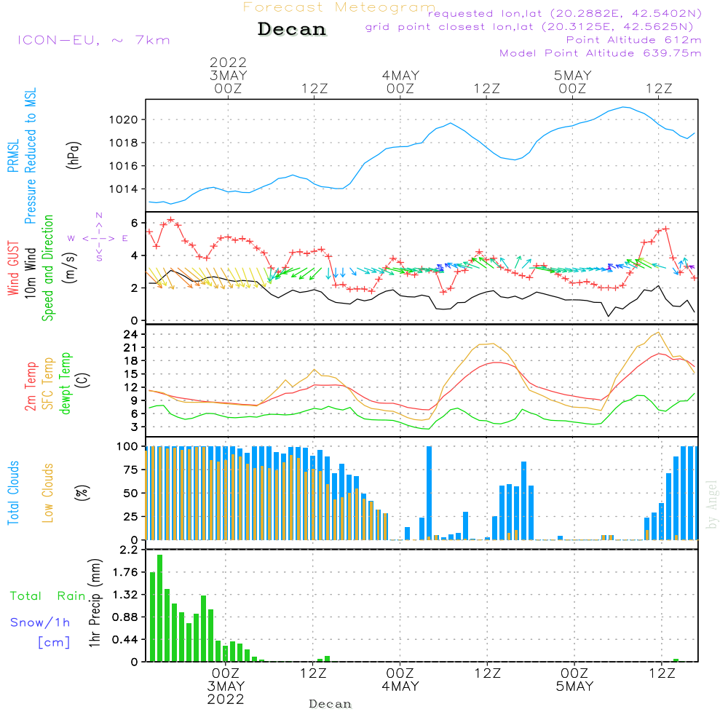Select the 'E' on the compass legend

pyautogui.click(x=125, y=239)
